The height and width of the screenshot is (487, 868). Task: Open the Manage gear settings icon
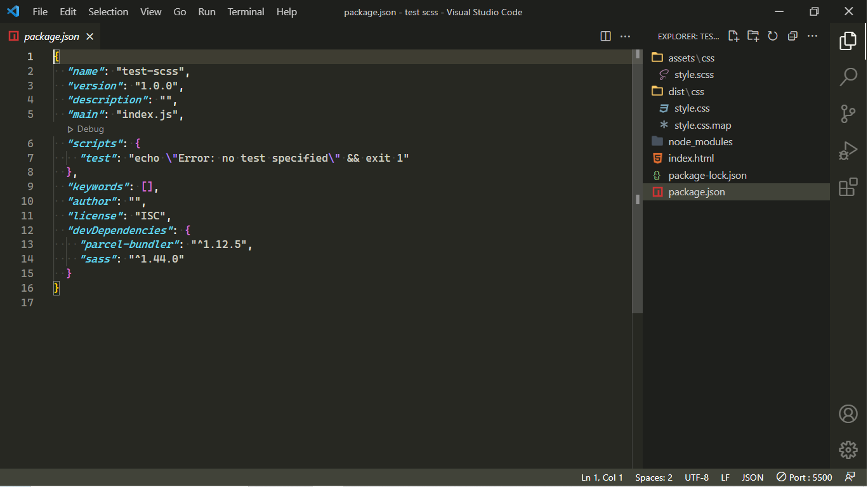click(848, 450)
